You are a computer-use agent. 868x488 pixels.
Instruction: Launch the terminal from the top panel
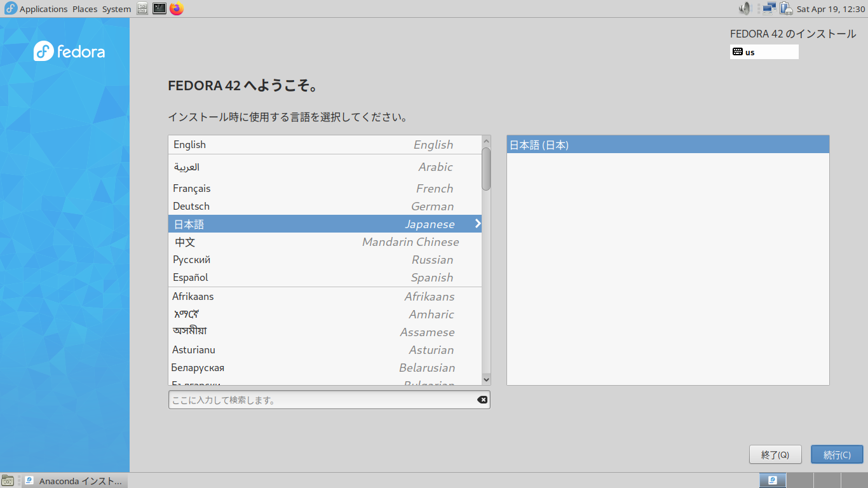click(x=159, y=9)
